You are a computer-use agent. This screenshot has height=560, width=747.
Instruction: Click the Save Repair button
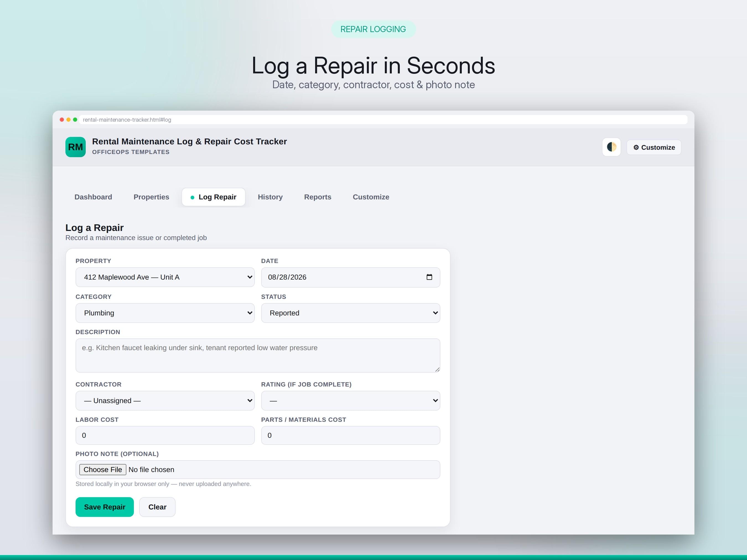coord(105,507)
